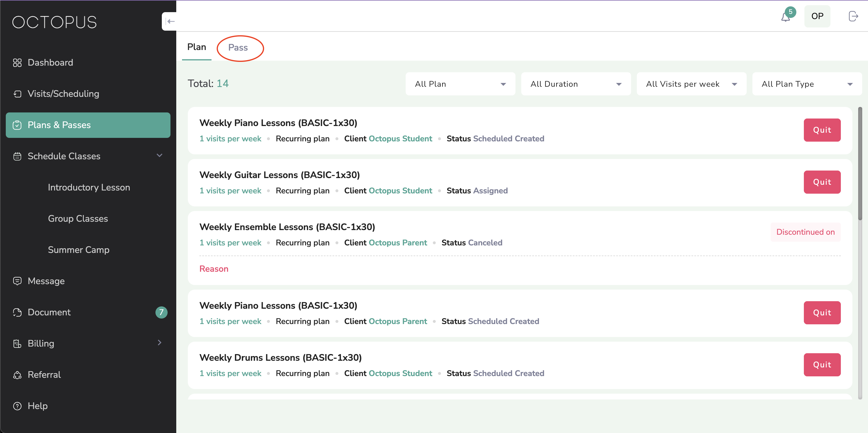Open the All Duration dropdown
Image resolution: width=868 pixels, height=433 pixels.
point(576,84)
